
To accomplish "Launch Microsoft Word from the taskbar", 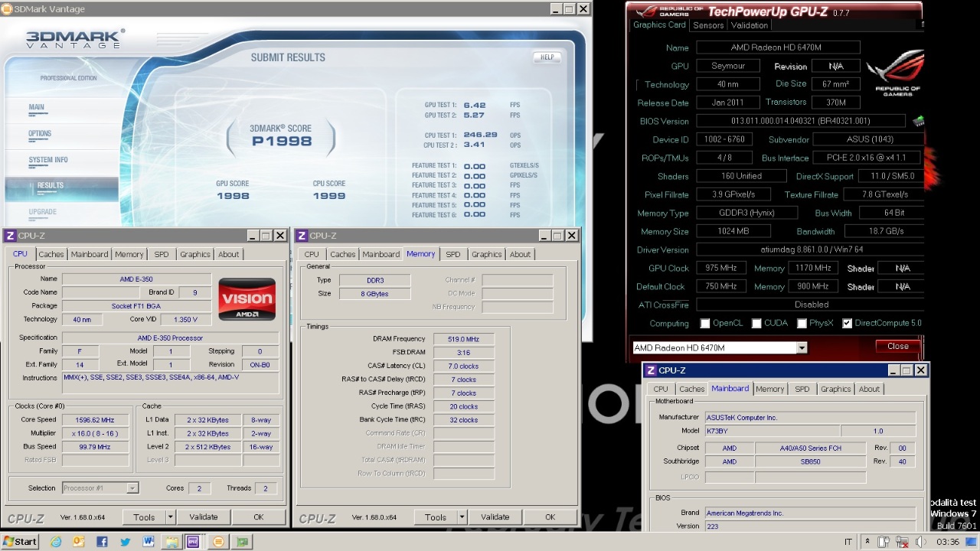I will tap(149, 541).
